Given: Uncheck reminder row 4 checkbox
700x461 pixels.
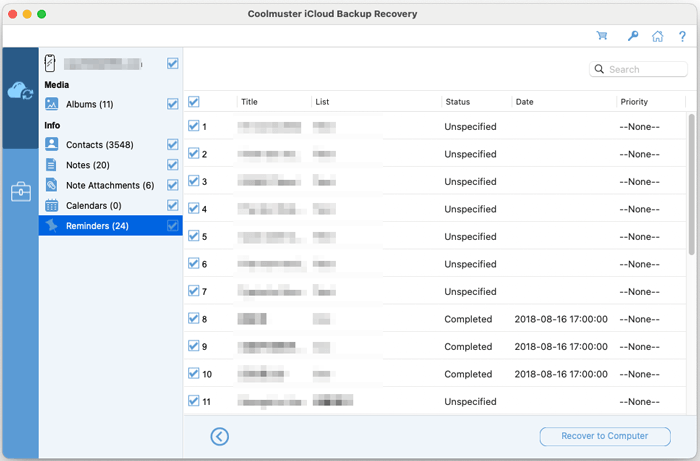Looking at the screenshot, I should [x=193, y=208].
